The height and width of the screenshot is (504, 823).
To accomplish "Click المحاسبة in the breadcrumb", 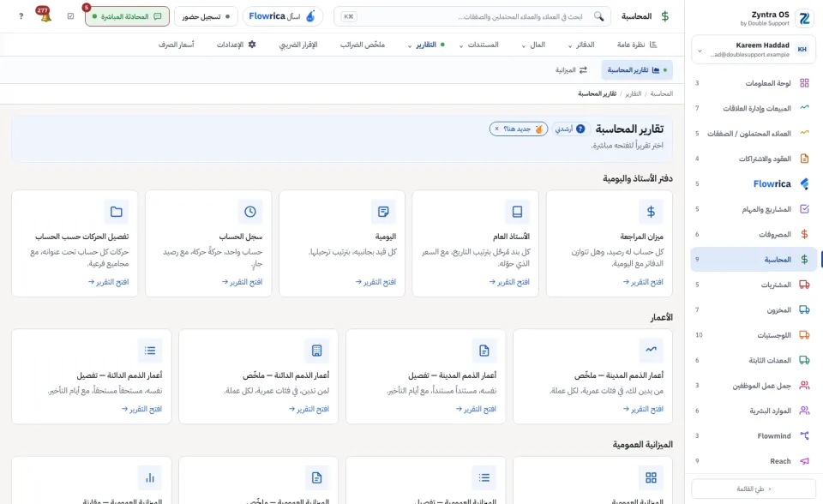I will [x=661, y=93].
